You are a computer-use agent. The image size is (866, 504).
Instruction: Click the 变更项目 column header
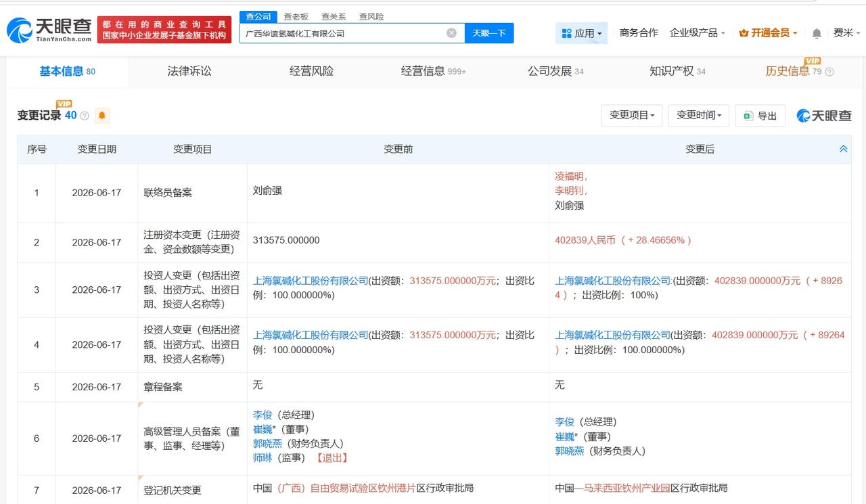click(x=193, y=149)
